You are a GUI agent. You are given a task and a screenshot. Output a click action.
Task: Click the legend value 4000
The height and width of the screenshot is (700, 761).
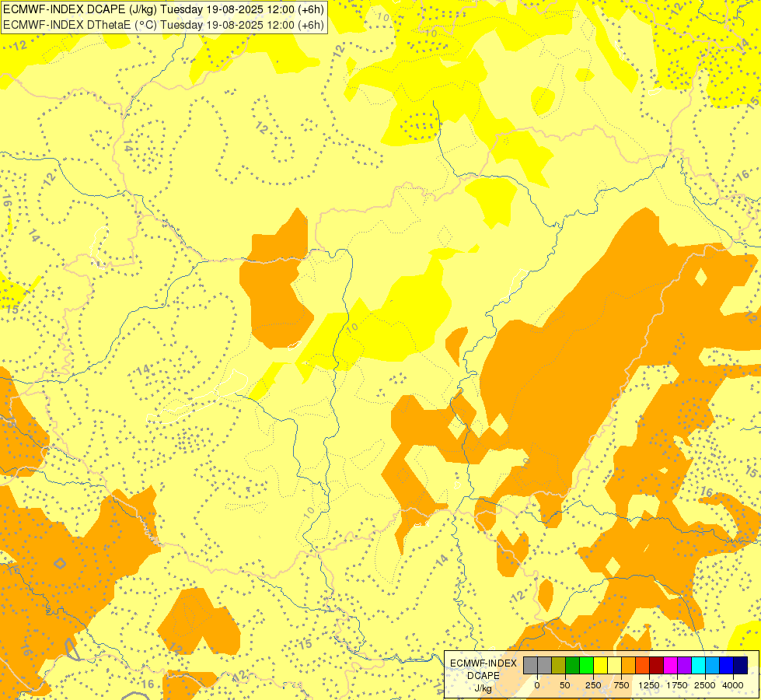pyautogui.click(x=733, y=685)
